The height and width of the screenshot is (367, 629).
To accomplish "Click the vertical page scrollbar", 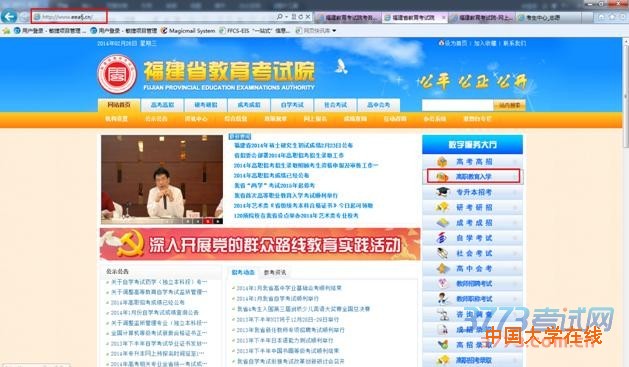I will pos(625,92).
